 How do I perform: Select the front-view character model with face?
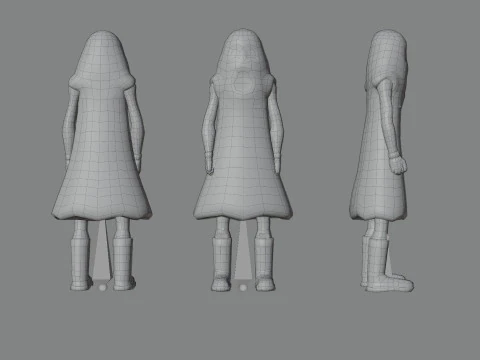(x=243, y=160)
